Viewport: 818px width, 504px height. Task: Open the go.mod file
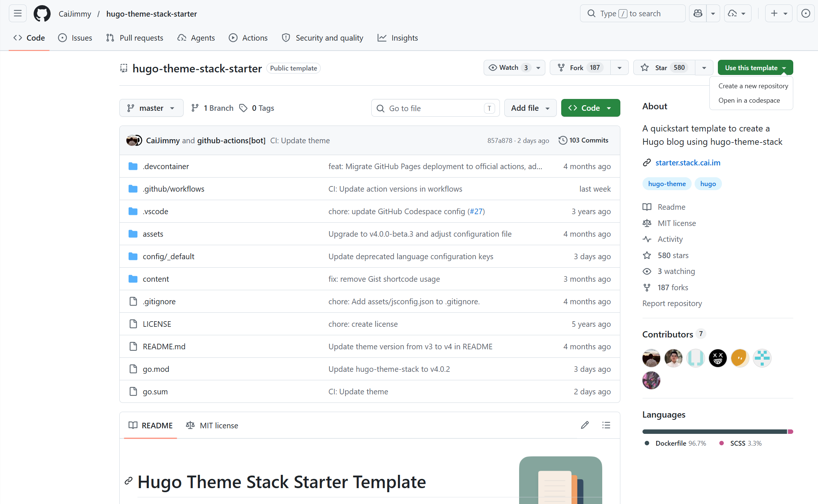point(156,369)
